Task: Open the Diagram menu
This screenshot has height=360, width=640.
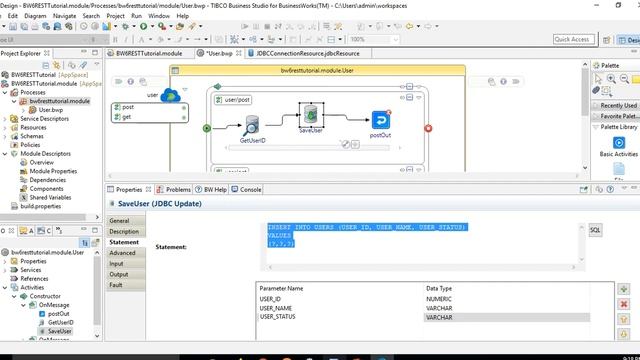Action: point(35,16)
